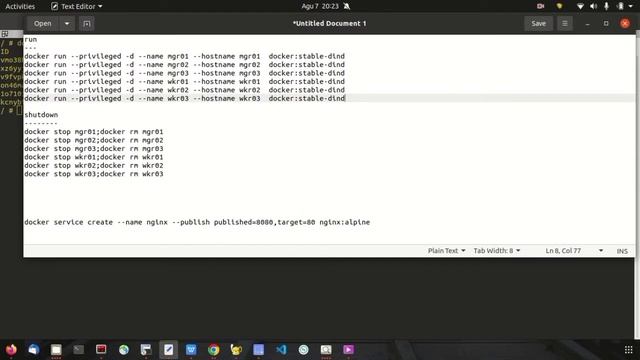Open the magnifier image viewer dock icon
Image resolution: width=640 pixels, height=360 pixels.
point(326,350)
